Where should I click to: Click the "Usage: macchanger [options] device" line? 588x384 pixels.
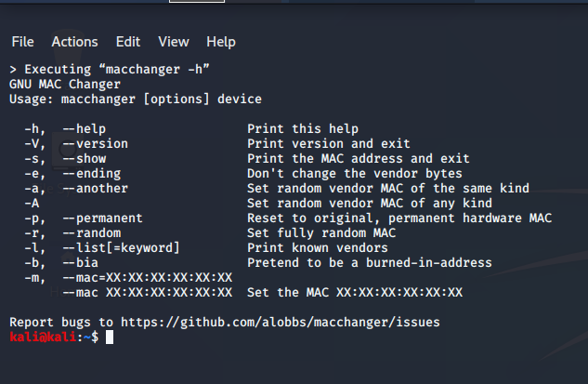pos(136,99)
